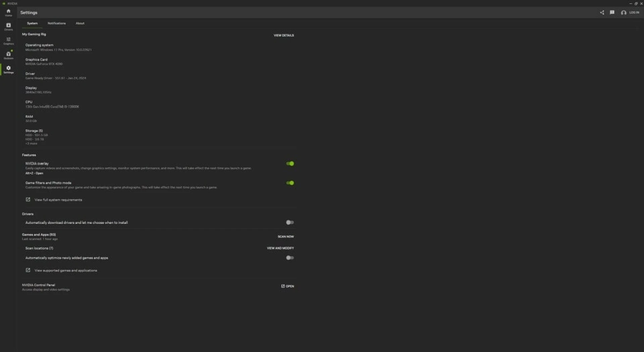Image resolution: width=644 pixels, height=352 pixels.
Task: Click the Scan locations (7) label
Action: point(39,248)
